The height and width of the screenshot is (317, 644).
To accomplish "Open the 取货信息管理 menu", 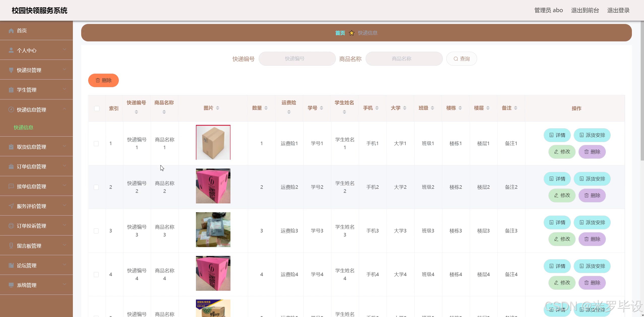I will point(32,147).
